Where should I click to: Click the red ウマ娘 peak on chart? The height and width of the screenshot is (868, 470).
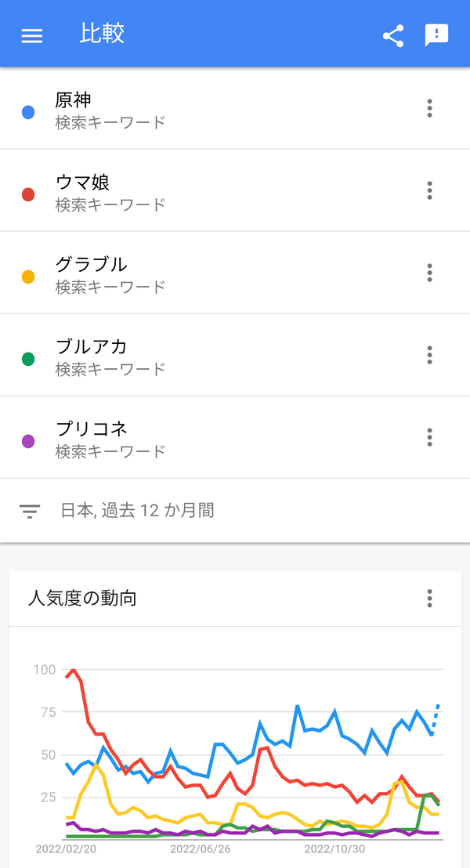coord(73,671)
